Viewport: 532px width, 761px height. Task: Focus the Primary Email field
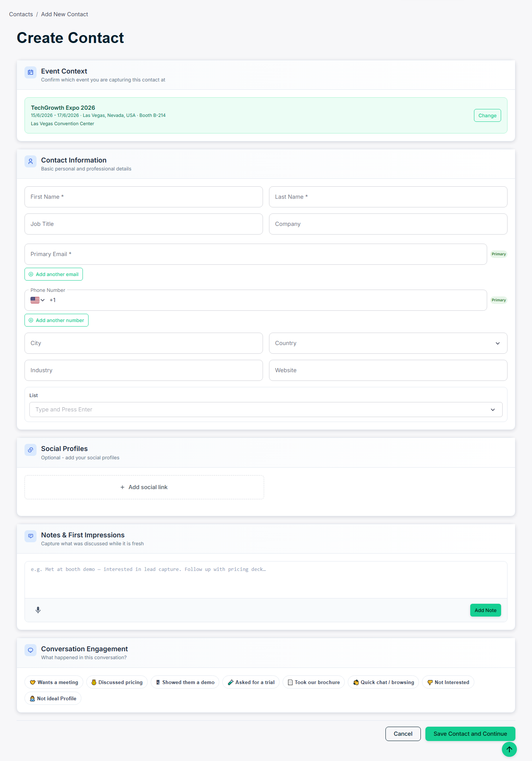tap(256, 254)
